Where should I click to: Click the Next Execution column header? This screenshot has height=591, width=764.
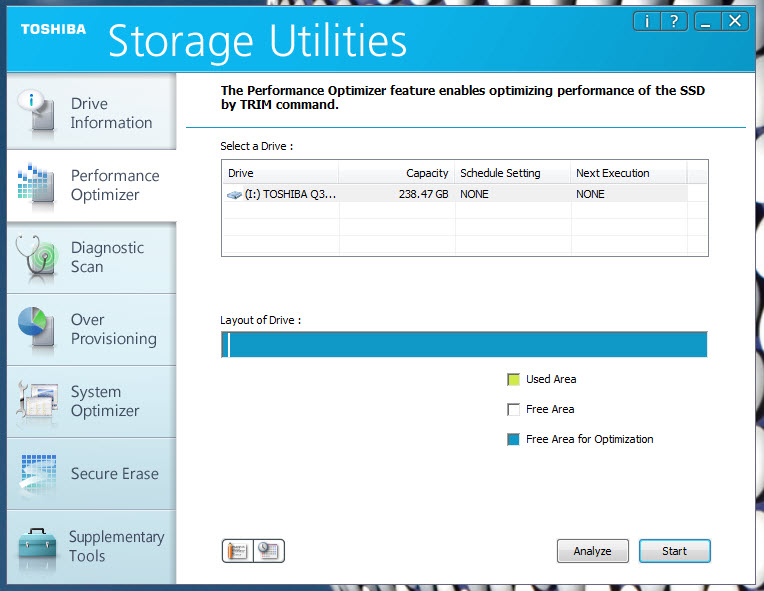pyautogui.click(x=629, y=173)
